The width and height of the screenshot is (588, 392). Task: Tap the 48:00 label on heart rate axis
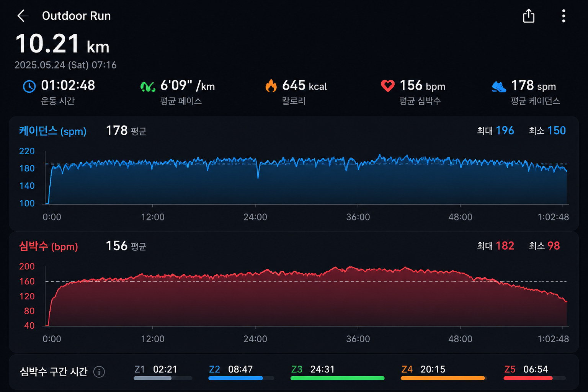(x=460, y=339)
